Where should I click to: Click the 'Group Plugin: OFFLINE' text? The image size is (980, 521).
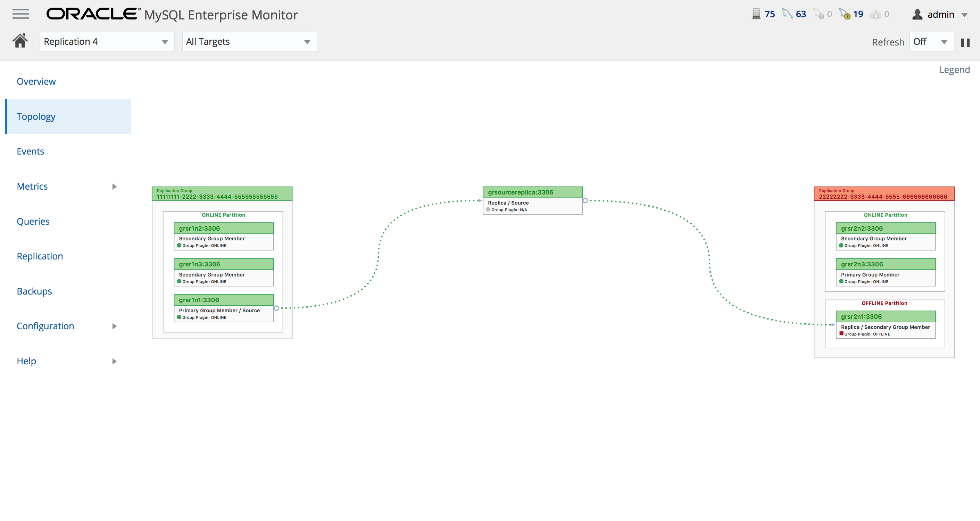867,334
